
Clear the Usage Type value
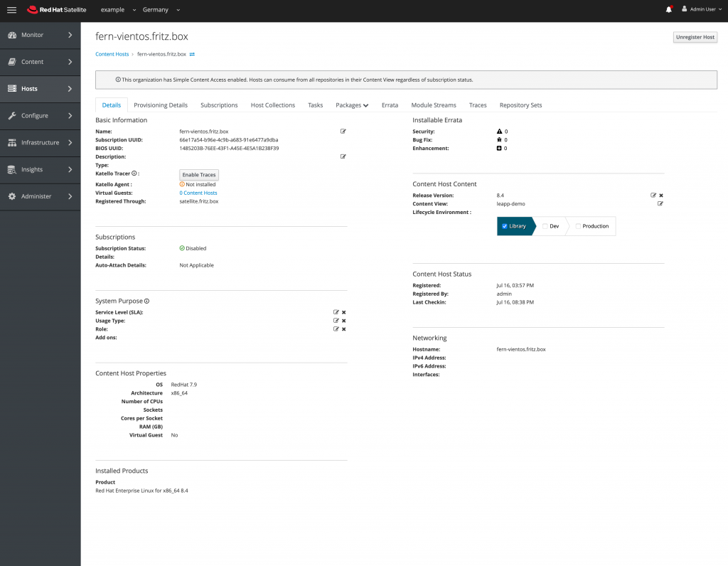click(x=344, y=321)
